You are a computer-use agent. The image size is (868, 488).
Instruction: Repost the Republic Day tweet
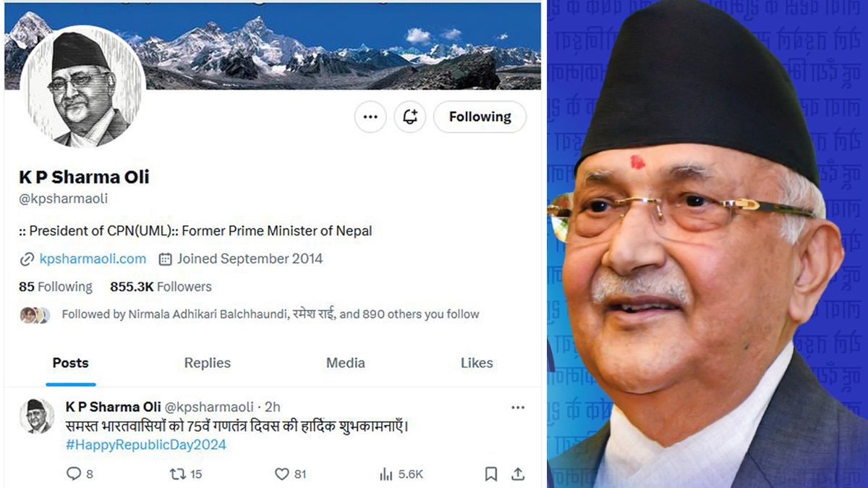coord(185,474)
